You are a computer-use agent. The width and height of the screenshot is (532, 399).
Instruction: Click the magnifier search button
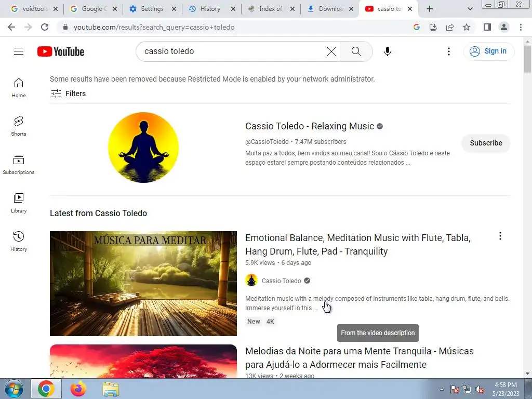(356, 51)
